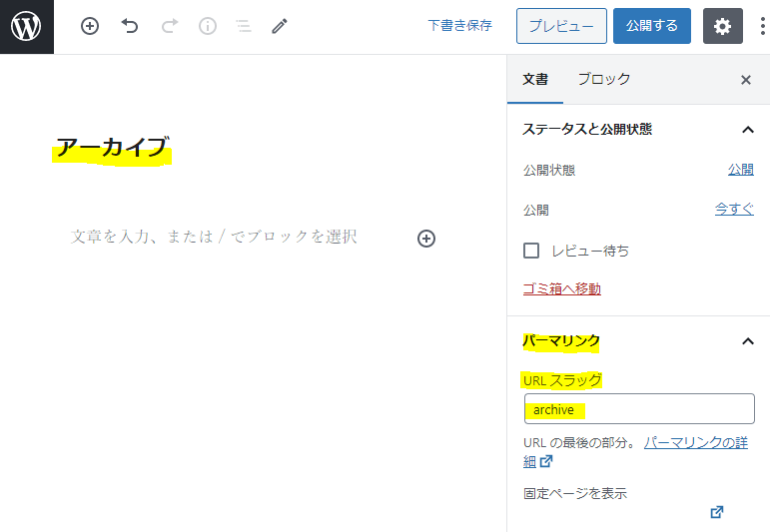
Task: Change visibility via the 公開 link
Action: tap(740, 170)
